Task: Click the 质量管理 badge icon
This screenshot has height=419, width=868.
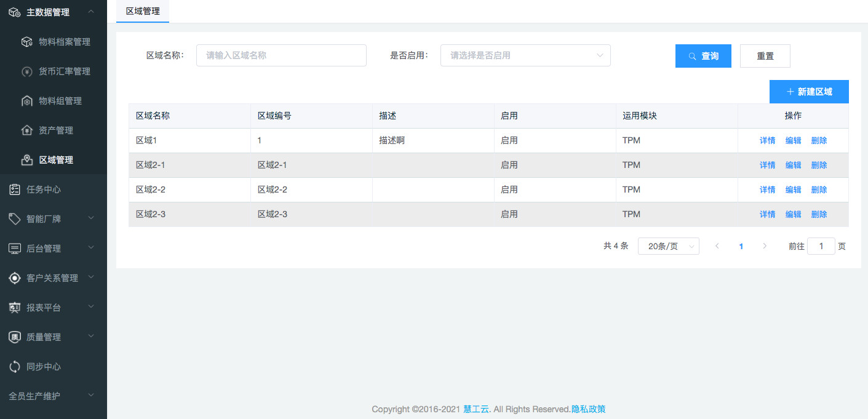Action: coord(15,337)
